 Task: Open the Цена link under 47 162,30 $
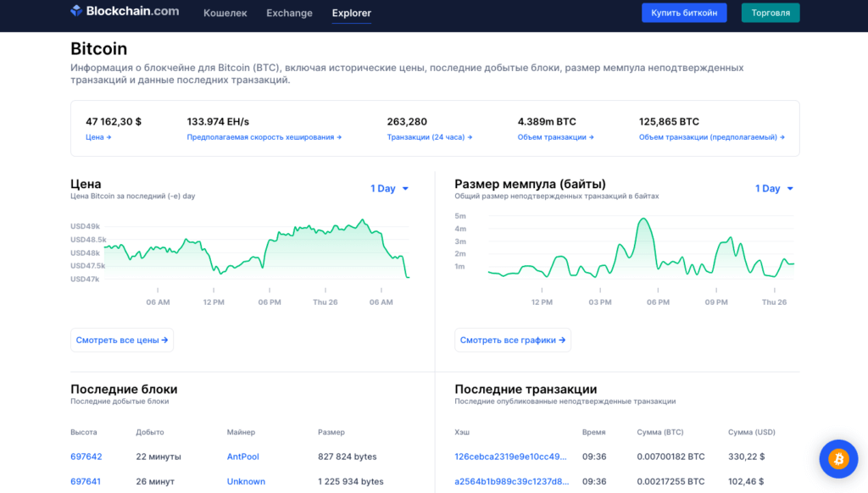pyautogui.click(x=98, y=137)
